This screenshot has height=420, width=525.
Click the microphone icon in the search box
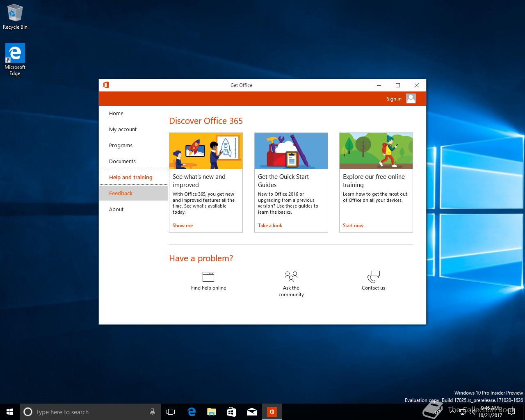(152, 412)
